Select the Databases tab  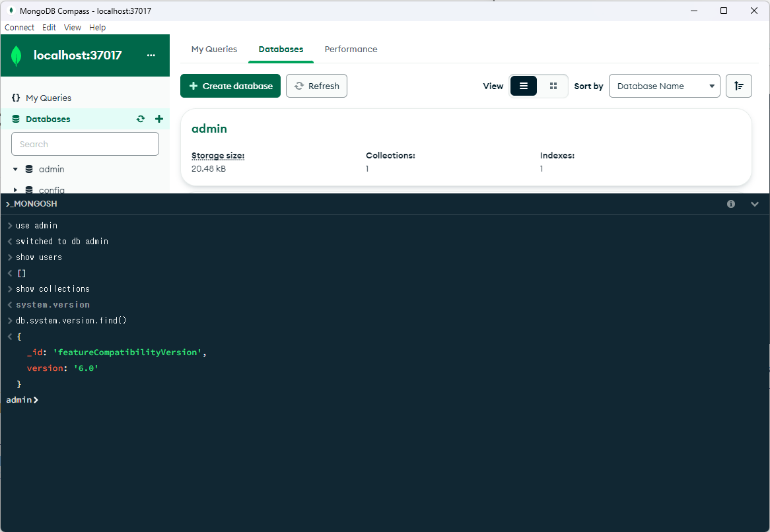(x=281, y=49)
